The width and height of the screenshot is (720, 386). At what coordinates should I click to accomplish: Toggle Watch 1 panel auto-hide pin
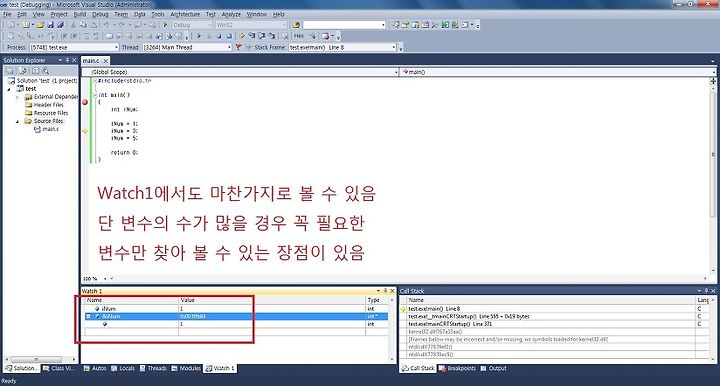coord(385,291)
